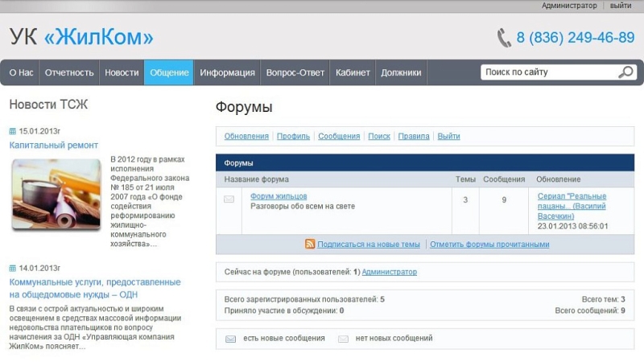Click Отметить форумы прочитанными link
This screenshot has width=644, height=362.
click(489, 245)
